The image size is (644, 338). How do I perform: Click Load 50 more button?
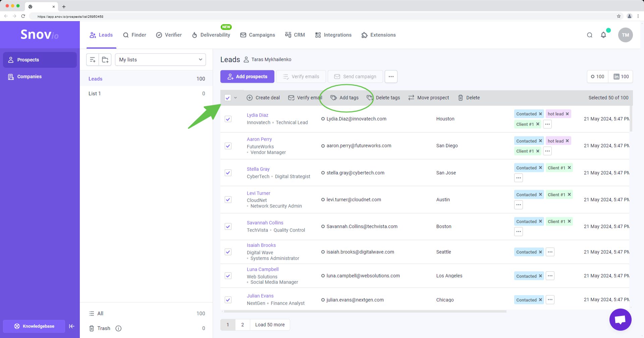270,325
